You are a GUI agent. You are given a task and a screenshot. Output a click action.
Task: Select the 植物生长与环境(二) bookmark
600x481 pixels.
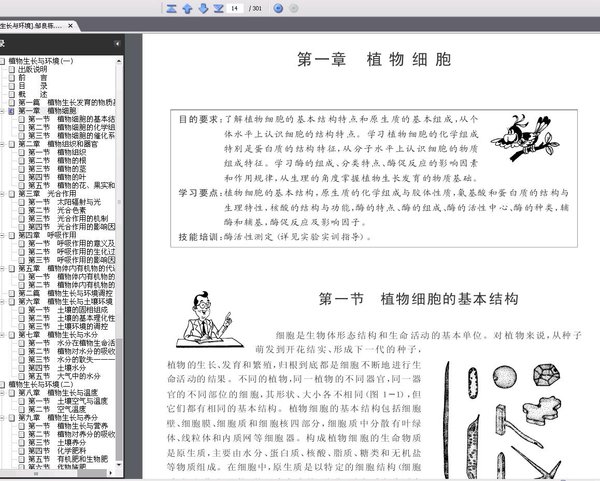[41, 384]
